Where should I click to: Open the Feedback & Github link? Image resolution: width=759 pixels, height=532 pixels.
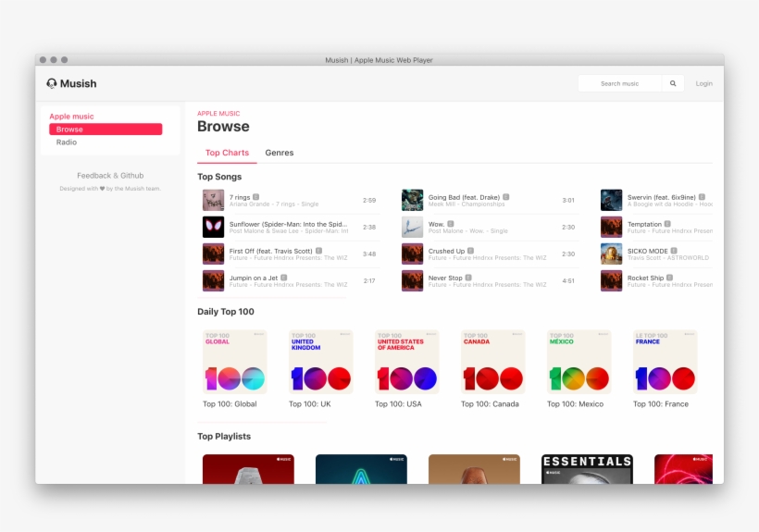click(110, 176)
